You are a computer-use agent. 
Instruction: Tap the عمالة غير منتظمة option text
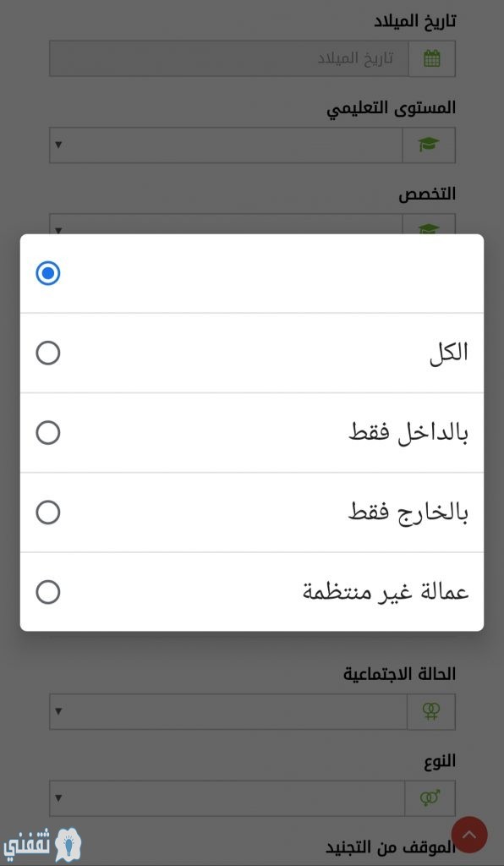pos(386,592)
